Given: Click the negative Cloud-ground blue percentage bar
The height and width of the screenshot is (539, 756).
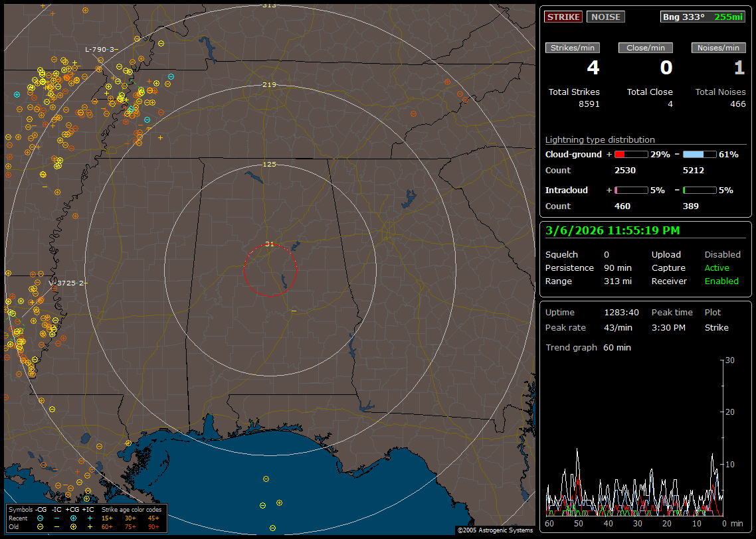Looking at the screenshot, I should click(700, 154).
